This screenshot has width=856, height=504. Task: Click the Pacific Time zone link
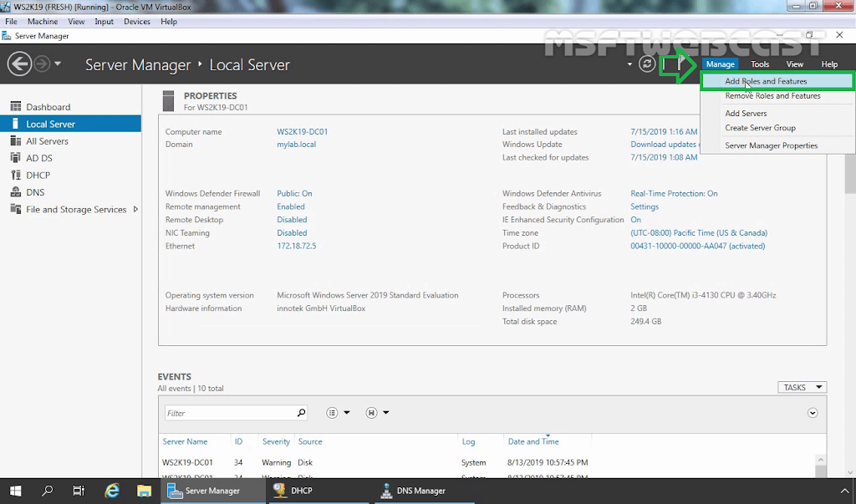699,232
